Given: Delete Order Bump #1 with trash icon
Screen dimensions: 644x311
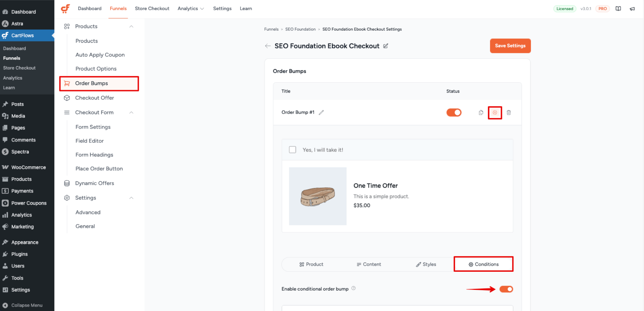Looking at the screenshot, I should [x=509, y=113].
